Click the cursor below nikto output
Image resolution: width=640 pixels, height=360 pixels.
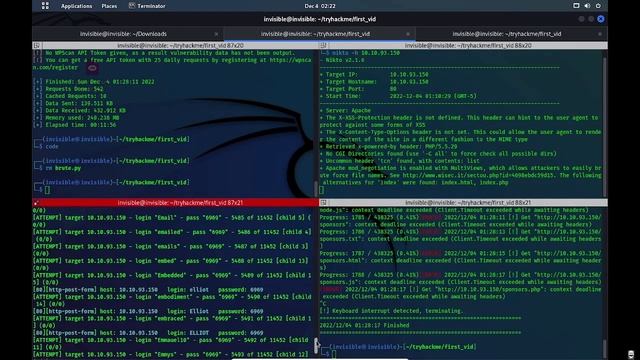tap(322, 189)
